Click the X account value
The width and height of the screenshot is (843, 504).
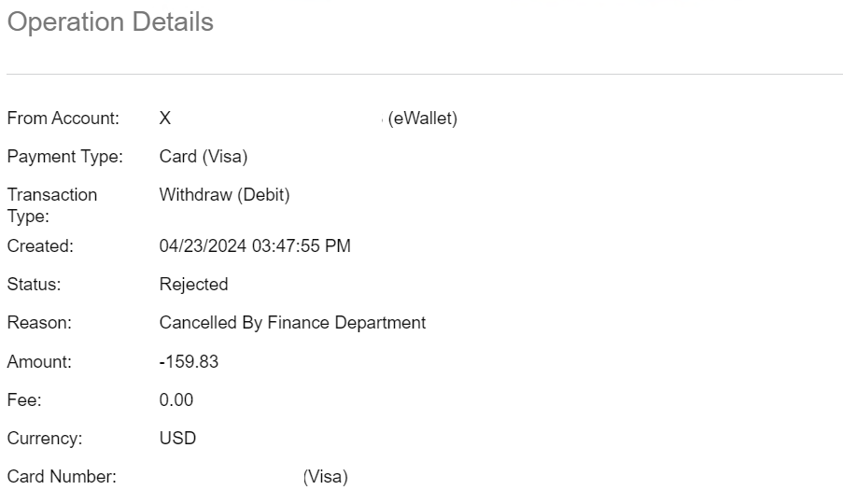[x=165, y=119]
